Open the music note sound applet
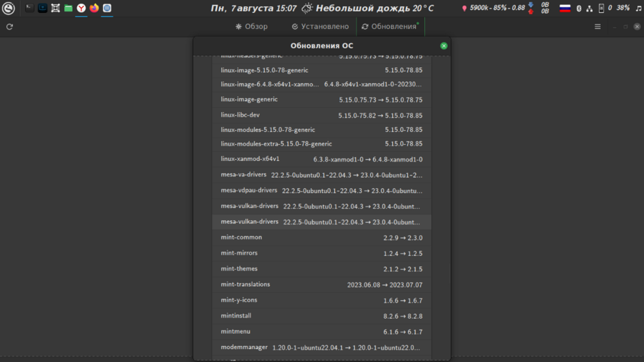 click(x=638, y=8)
